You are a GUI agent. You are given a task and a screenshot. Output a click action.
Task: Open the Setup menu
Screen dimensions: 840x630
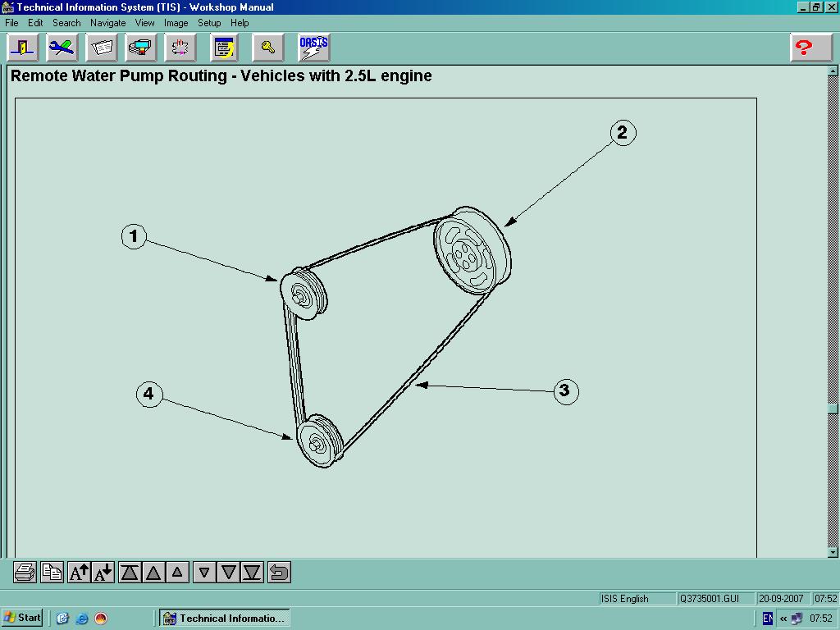(209, 23)
